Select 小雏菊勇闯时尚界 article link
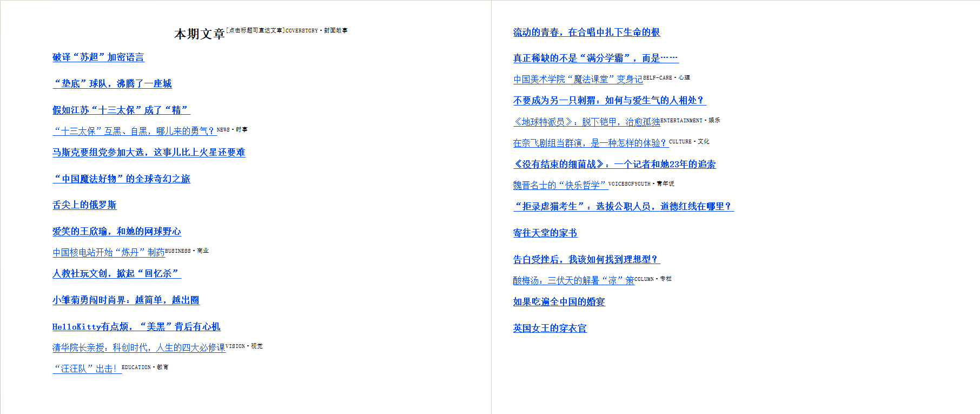This screenshot has height=414, width=980. pos(125,300)
